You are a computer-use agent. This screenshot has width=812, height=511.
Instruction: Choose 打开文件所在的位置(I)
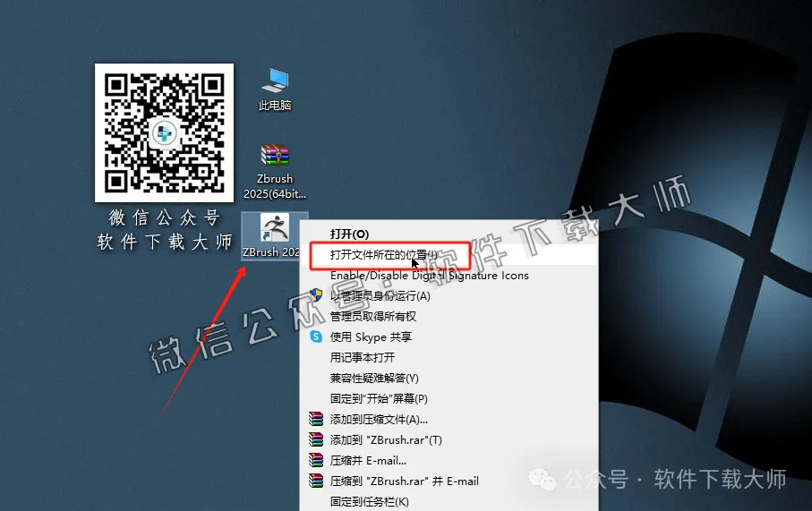tap(449, 255)
